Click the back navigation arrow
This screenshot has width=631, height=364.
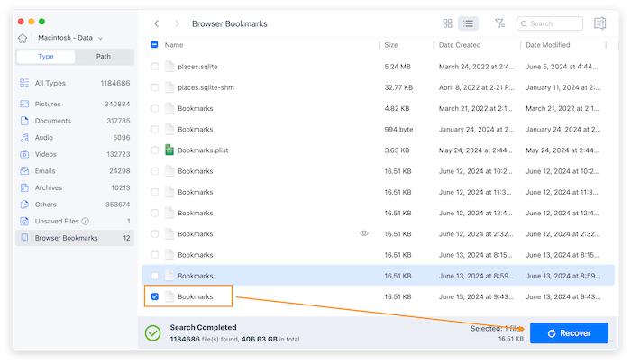(x=157, y=23)
